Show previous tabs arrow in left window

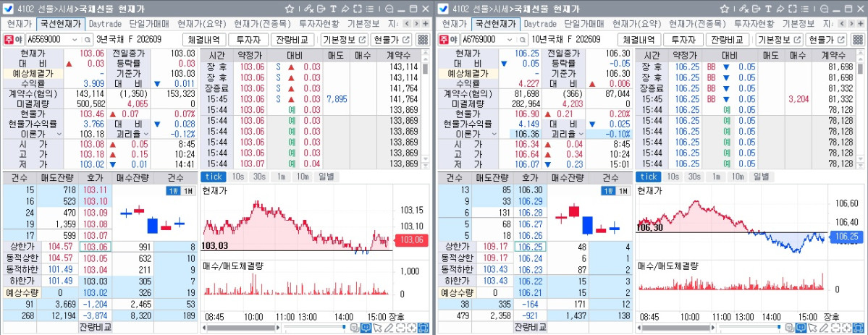click(406, 24)
